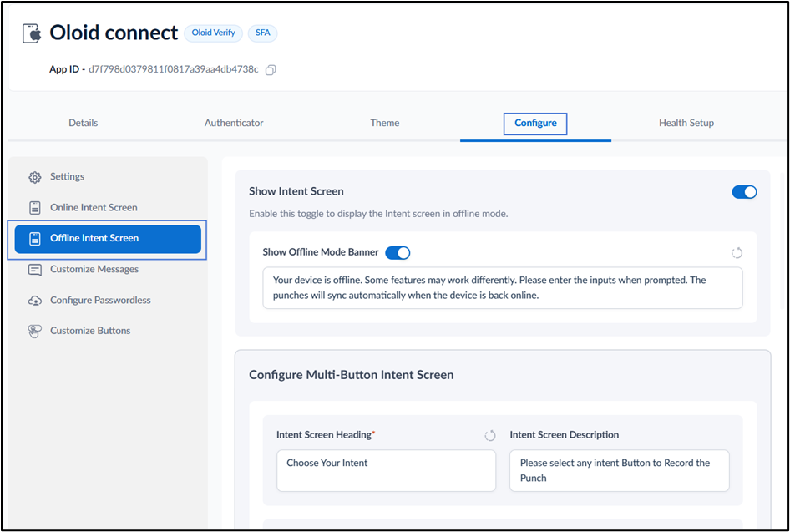Reset the Offline Mode Banner text

(737, 252)
